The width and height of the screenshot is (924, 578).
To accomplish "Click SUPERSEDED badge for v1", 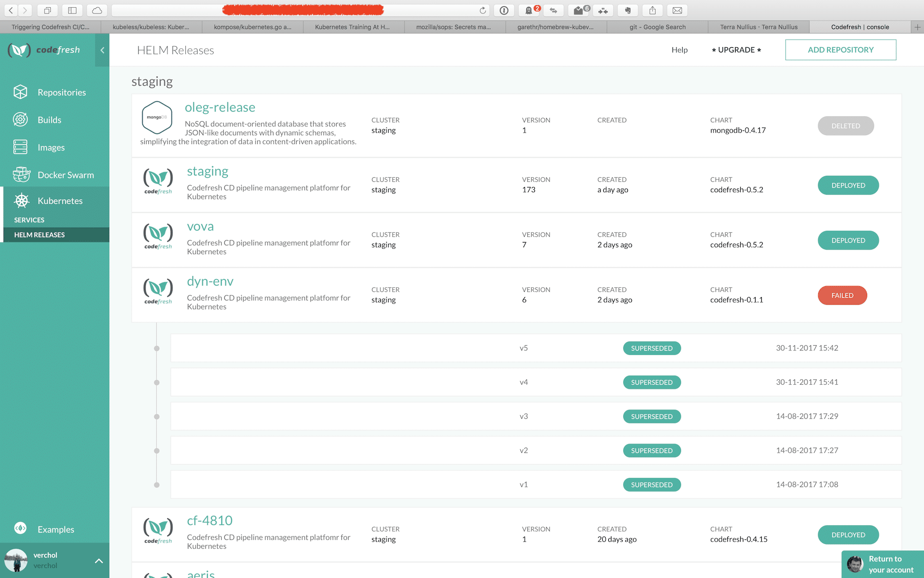I will (x=652, y=485).
